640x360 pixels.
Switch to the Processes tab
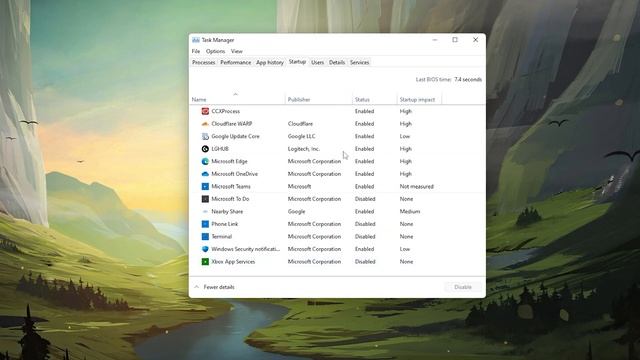coord(204,62)
